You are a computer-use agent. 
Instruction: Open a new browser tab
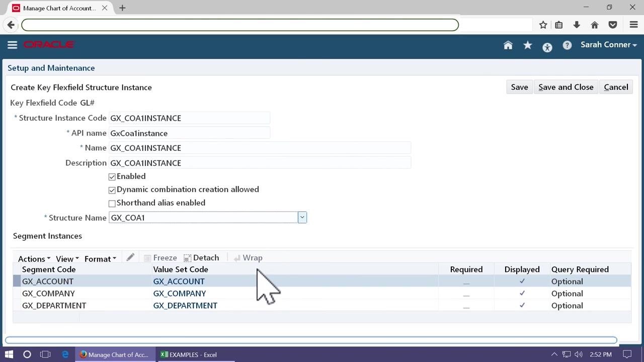click(x=122, y=8)
